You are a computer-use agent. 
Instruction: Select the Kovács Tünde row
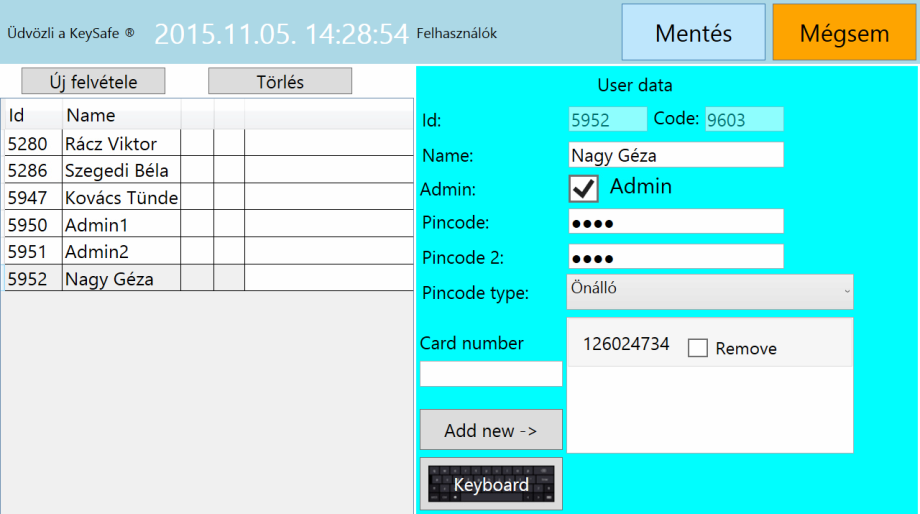pos(208,197)
